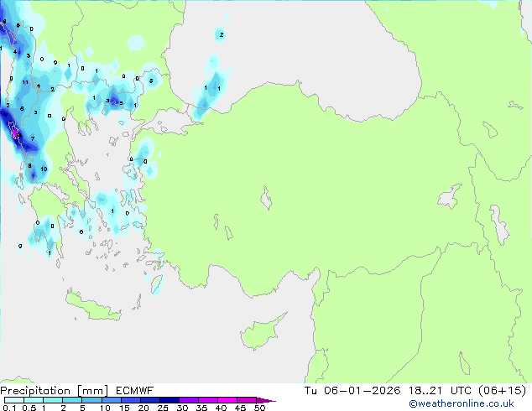
Task: Click the legend label "35"
Action: (201, 408)
